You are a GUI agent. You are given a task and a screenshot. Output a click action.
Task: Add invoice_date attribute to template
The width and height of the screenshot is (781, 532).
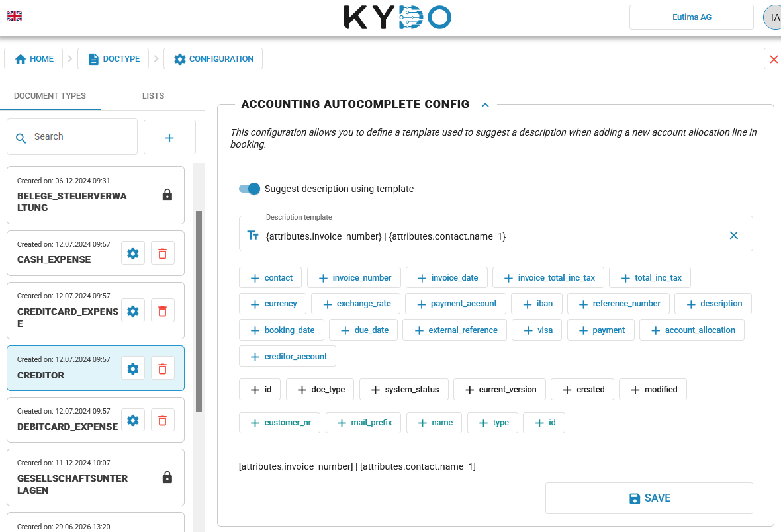click(x=447, y=277)
